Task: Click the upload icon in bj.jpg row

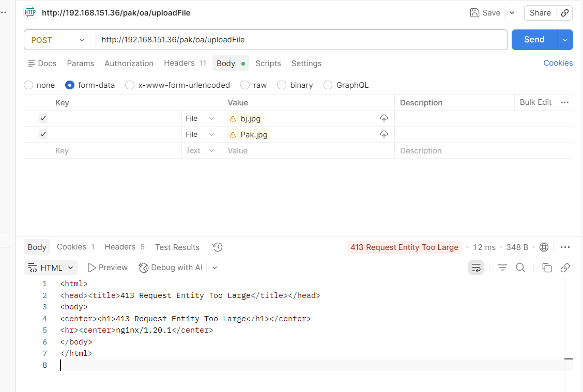Action: pyautogui.click(x=383, y=118)
